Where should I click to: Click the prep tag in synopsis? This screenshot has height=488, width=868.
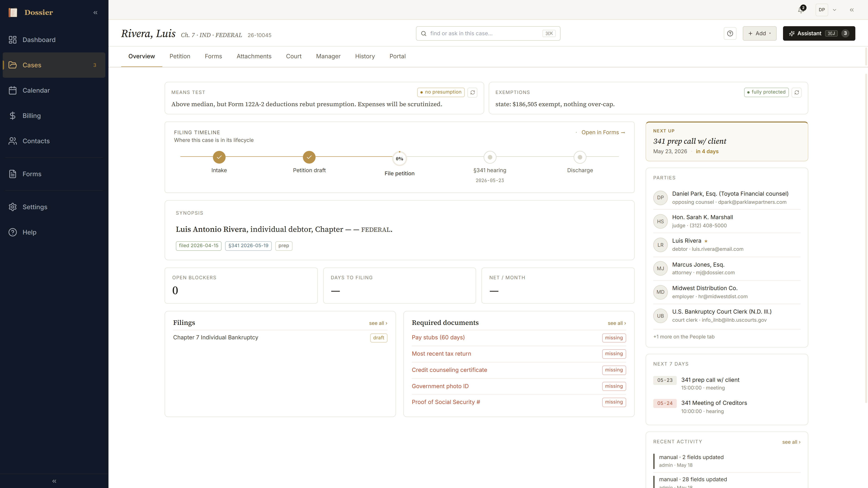coord(284,246)
